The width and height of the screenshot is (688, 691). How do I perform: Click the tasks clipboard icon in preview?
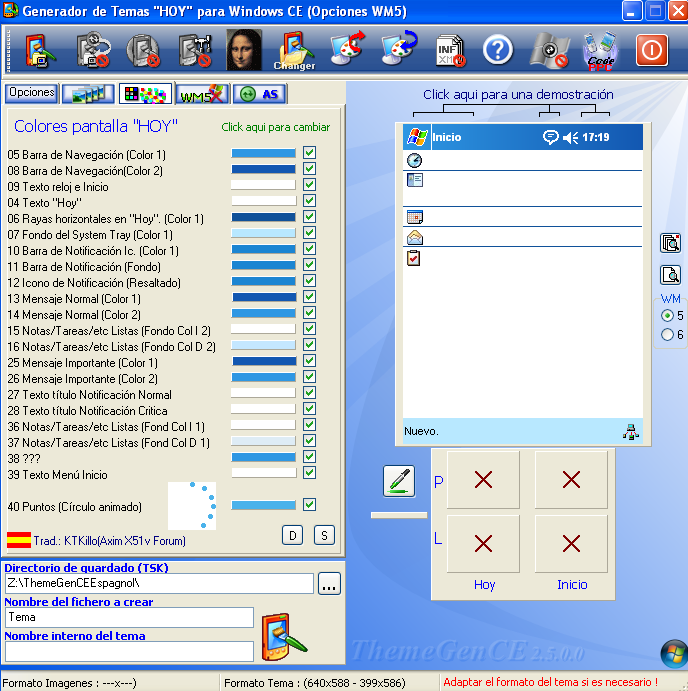coord(413,258)
